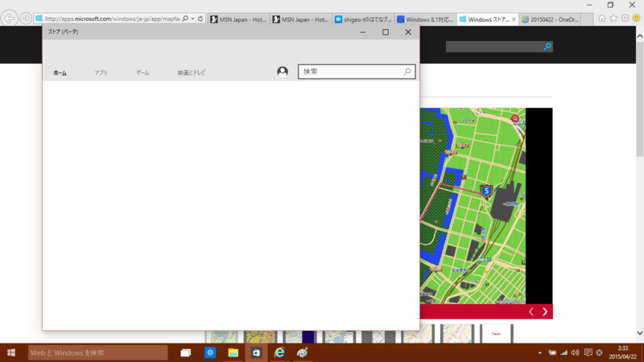Select the アプリ tab in Store
The width and height of the screenshot is (644, 362).
pyautogui.click(x=101, y=72)
